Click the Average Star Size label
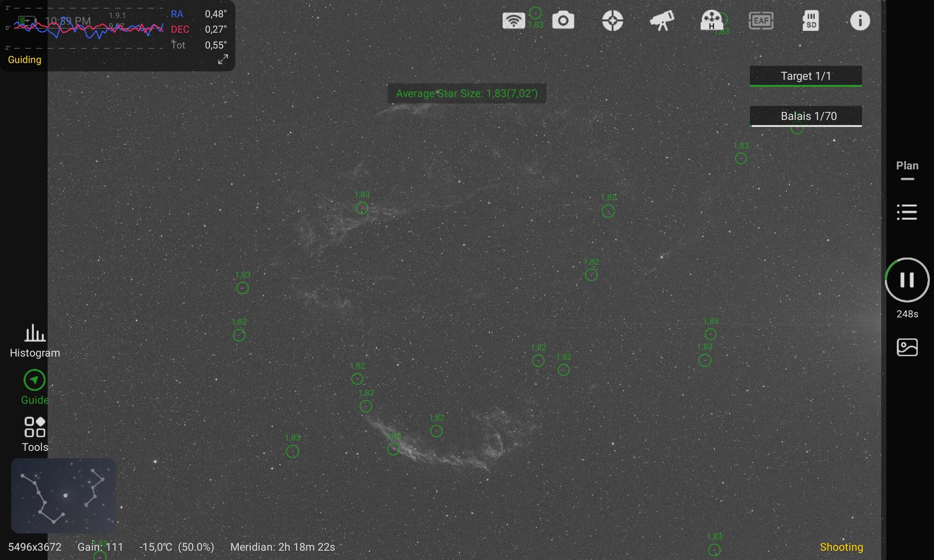 point(467,93)
